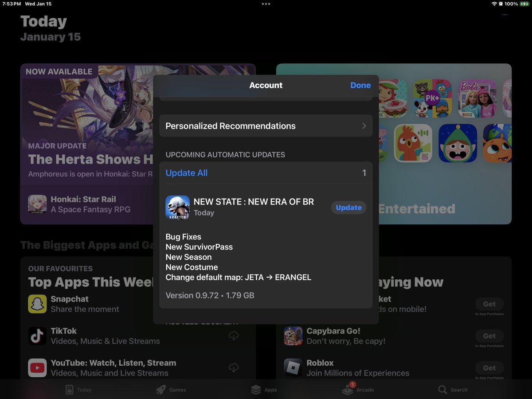The image size is (532, 399).
Task: Tap Change default map: JETA → ERANGEL line
Action: (x=239, y=278)
